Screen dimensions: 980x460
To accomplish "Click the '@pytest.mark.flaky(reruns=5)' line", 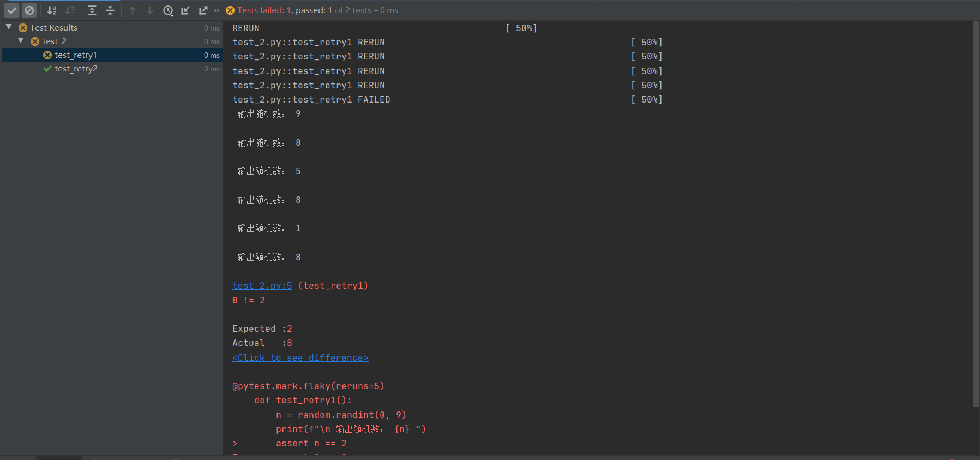I will (x=309, y=386).
